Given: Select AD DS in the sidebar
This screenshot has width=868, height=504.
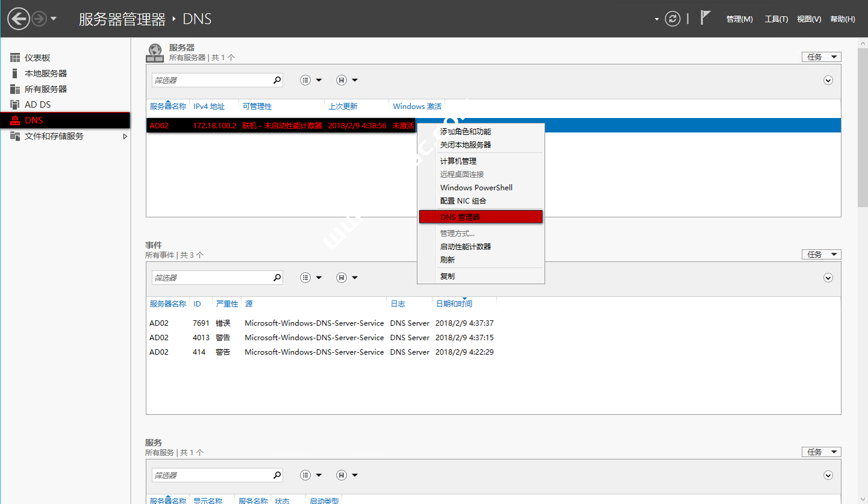Looking at the screenshot, I should [37, 105].
